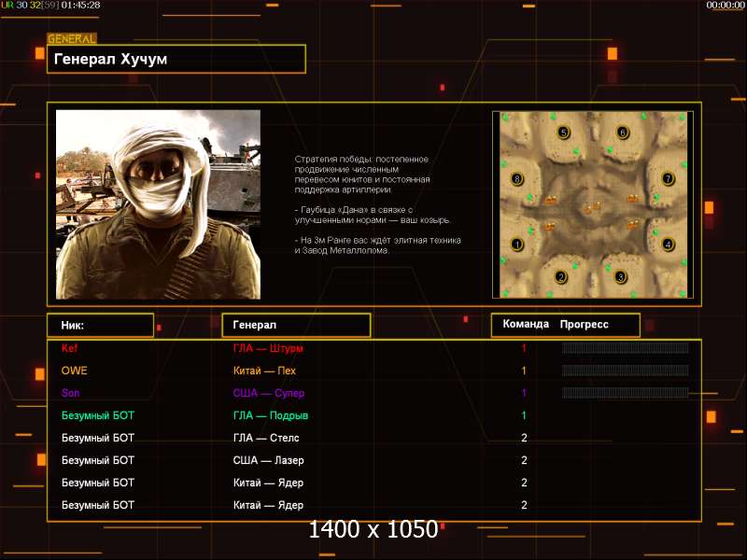Click Kef's loading progress bar
Screen dimensions: 747x560
(x=625, y=348)
